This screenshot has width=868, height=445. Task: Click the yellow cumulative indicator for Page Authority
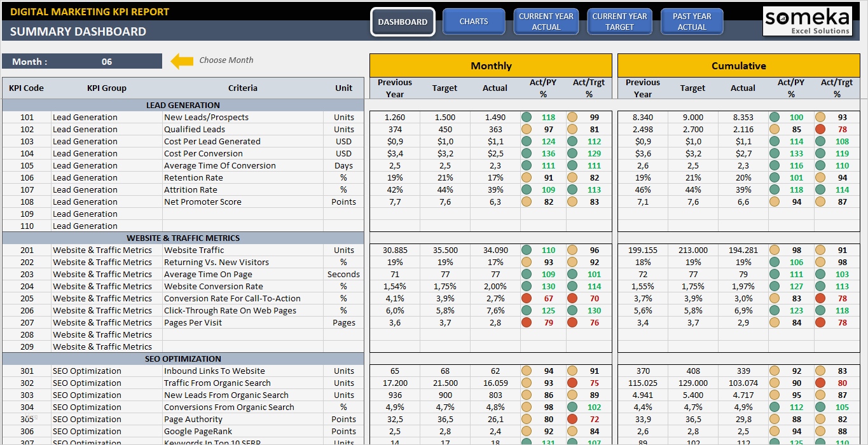775,419
